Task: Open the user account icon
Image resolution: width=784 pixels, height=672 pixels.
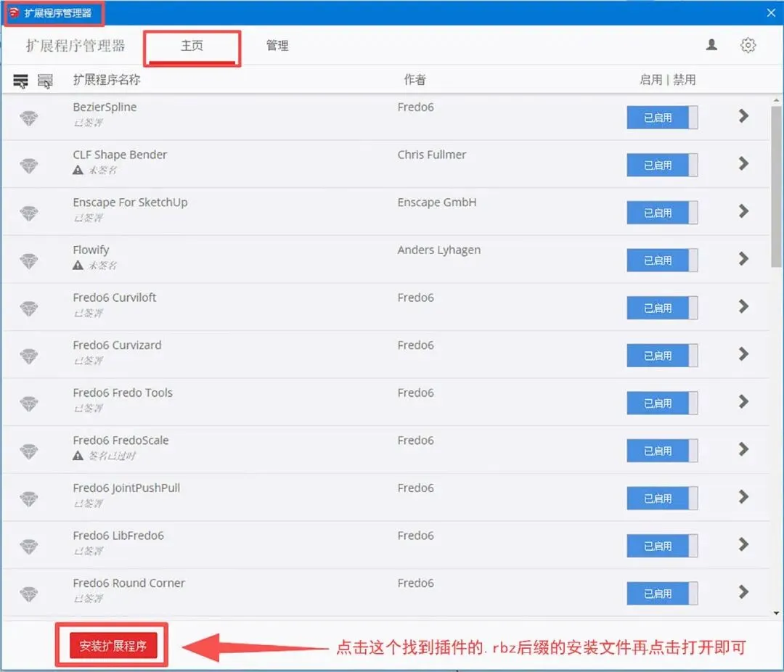Action: pos(711,45)
